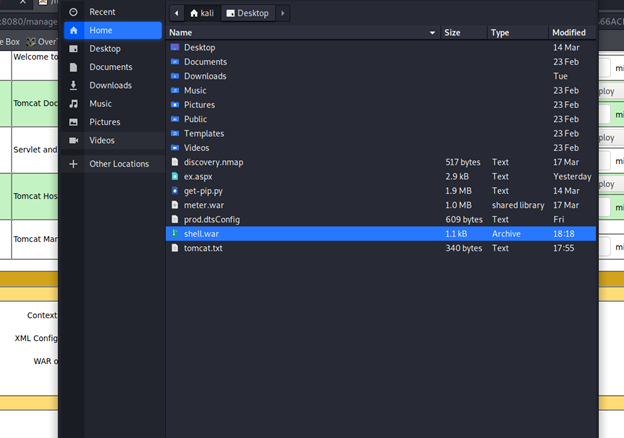Click the Public folder icon in file list

(x=175, y=119)
